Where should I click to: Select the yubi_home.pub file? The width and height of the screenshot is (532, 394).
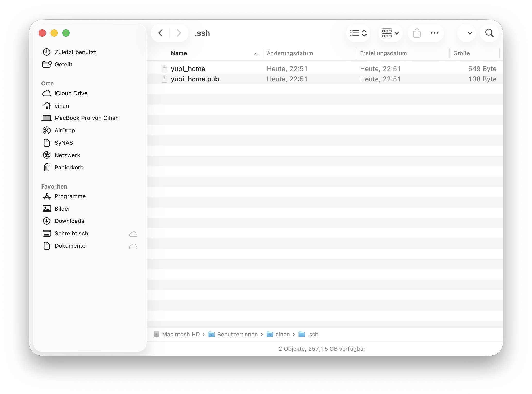coord(195,79)
